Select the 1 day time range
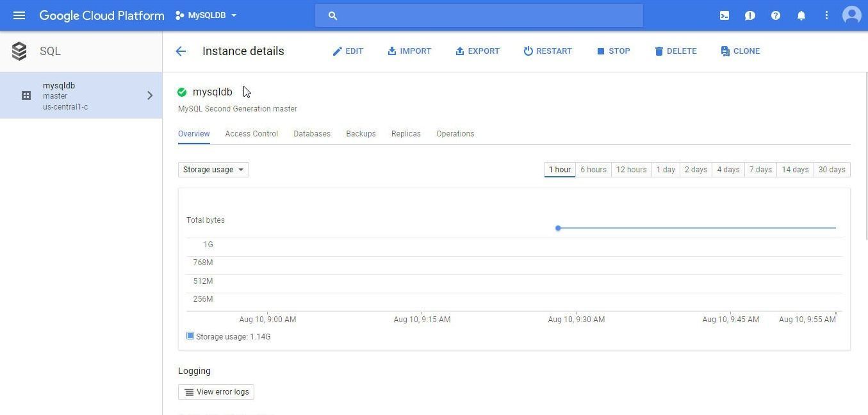Image resolution: width=868 pixels, height=415 pixels. click(666, 170)
